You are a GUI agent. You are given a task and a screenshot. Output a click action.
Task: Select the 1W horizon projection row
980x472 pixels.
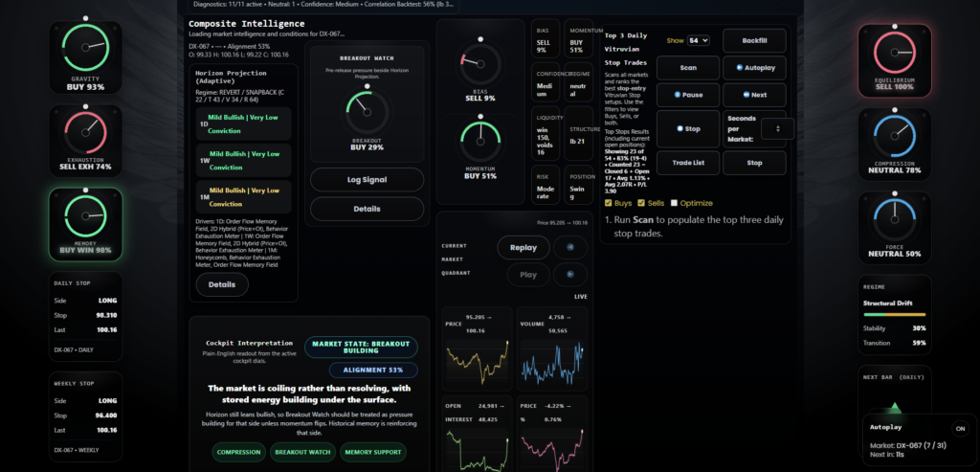(243, 160)
